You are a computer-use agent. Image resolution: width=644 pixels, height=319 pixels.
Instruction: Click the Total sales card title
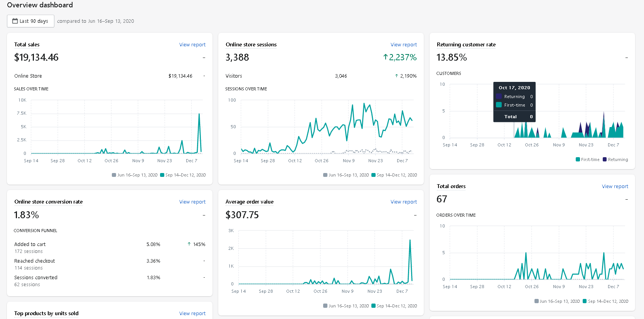point(27,45)
